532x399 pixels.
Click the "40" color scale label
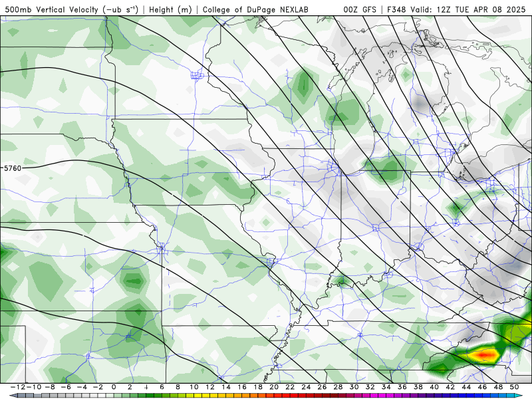[434, 387]
